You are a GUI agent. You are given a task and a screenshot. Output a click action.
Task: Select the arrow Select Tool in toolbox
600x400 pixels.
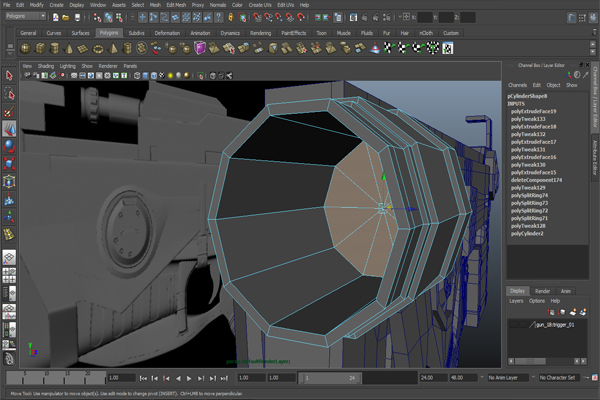pyautogui.click(x=9, y=76)
